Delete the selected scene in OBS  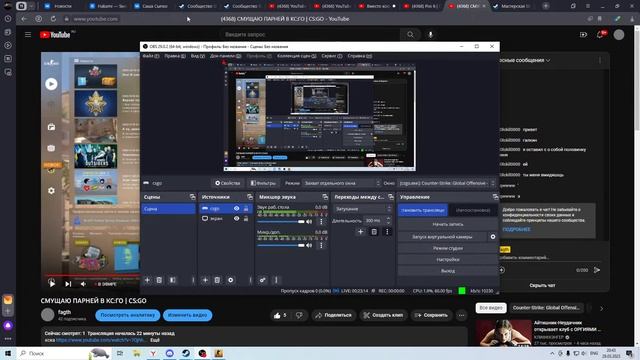159,280
